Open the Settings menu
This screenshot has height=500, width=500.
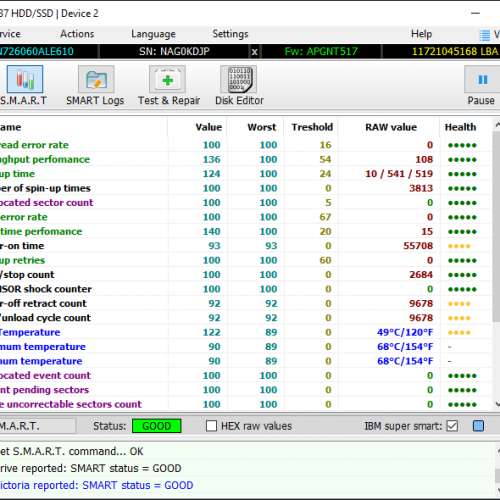click(x=230, y=34)
